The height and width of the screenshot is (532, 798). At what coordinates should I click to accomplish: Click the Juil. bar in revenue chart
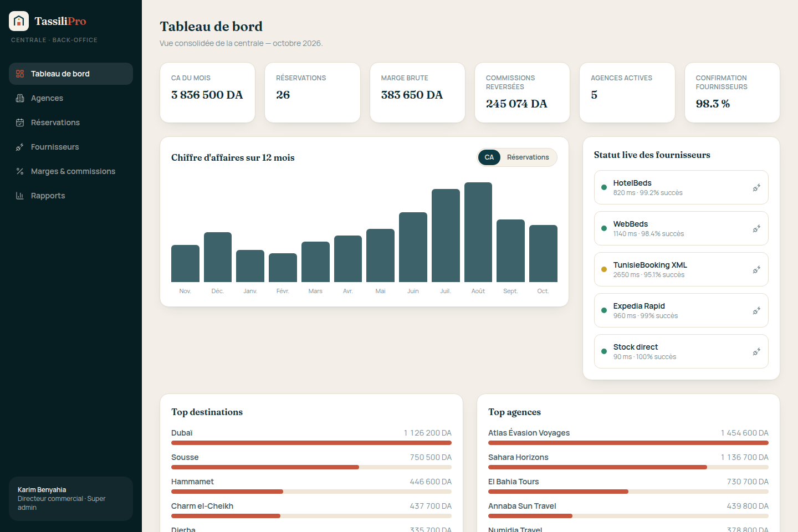point(446,236)
